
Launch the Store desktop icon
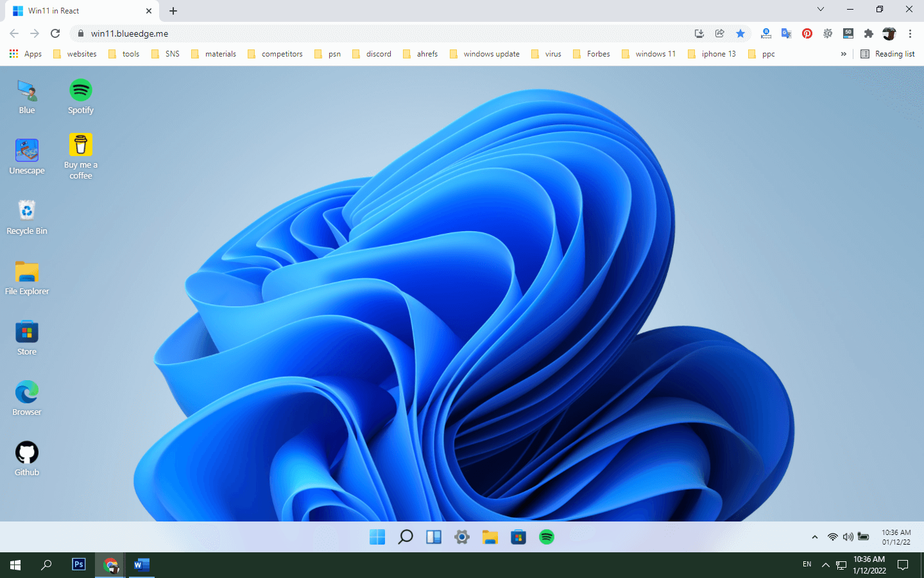click(x=27, y=338)
